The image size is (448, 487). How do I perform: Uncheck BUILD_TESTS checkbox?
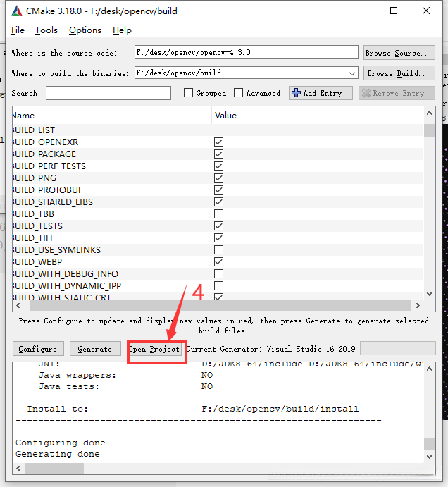click(x=218, y=226)
